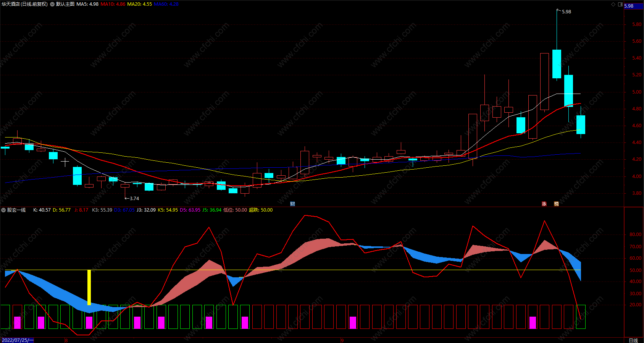
Task: Click the D5: 63.95 value
Action: [190, 210]
